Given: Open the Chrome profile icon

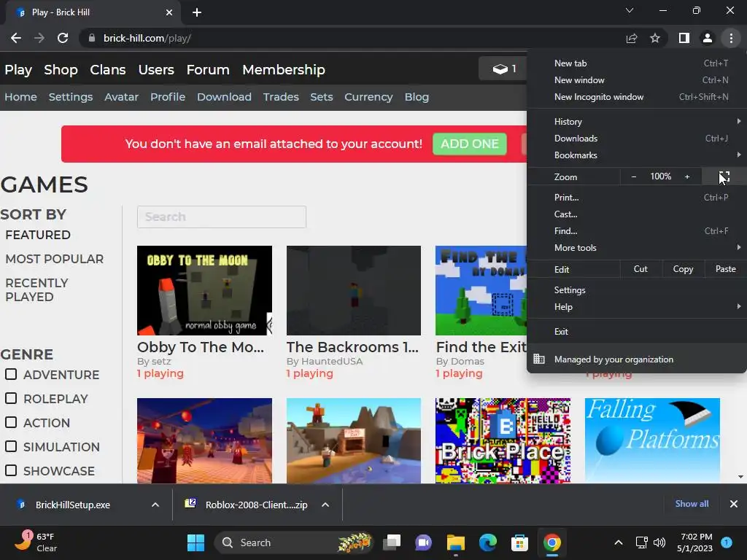Looking at the screenshot, I should point(708,38).
